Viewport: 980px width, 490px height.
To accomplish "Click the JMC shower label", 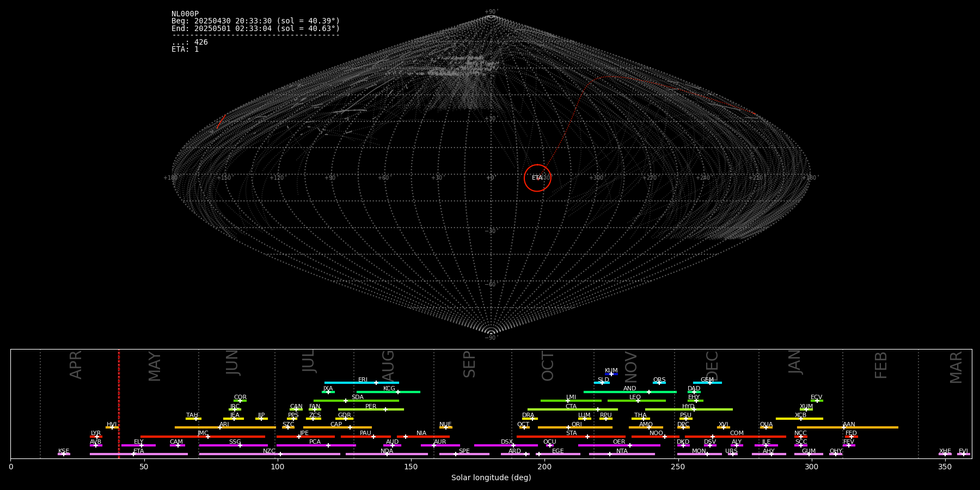I will tap(203, 433).
